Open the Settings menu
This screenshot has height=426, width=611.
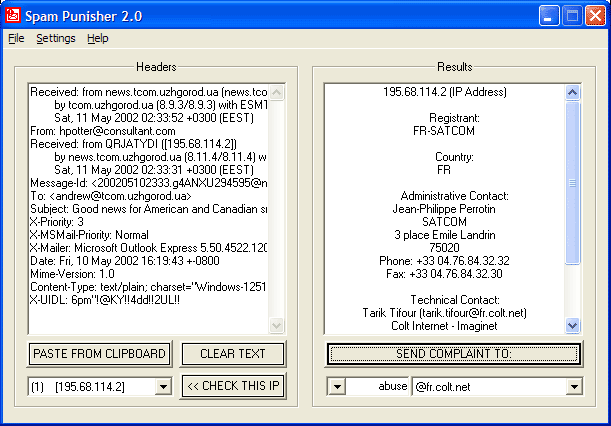(56, 39)
